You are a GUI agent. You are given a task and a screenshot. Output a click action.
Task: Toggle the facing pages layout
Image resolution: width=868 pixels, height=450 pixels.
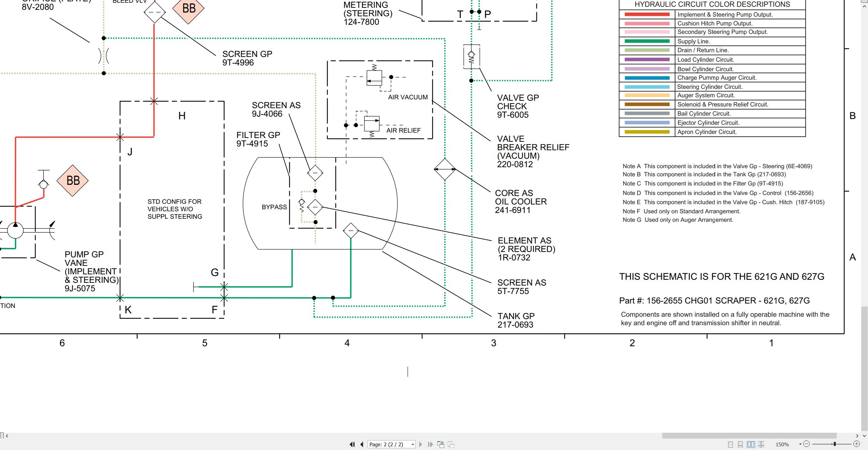(x=751, y=444)
